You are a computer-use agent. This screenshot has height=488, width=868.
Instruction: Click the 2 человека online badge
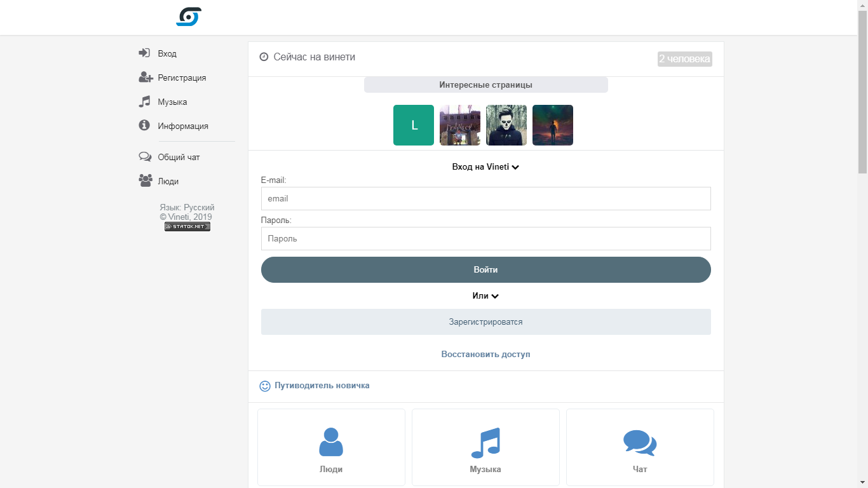[684, 59]
